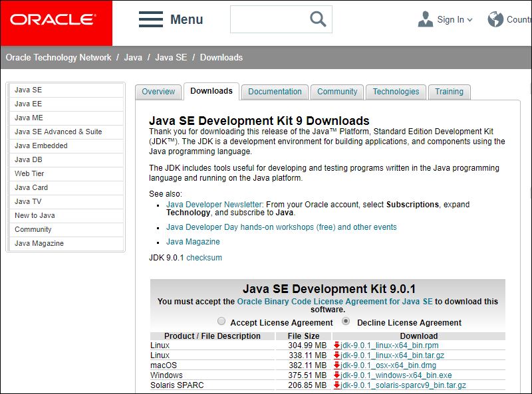Viewport: 532px width, 394px height.
Task: Click the Downloads breadcrumb link
Action: tap(221, 57)
